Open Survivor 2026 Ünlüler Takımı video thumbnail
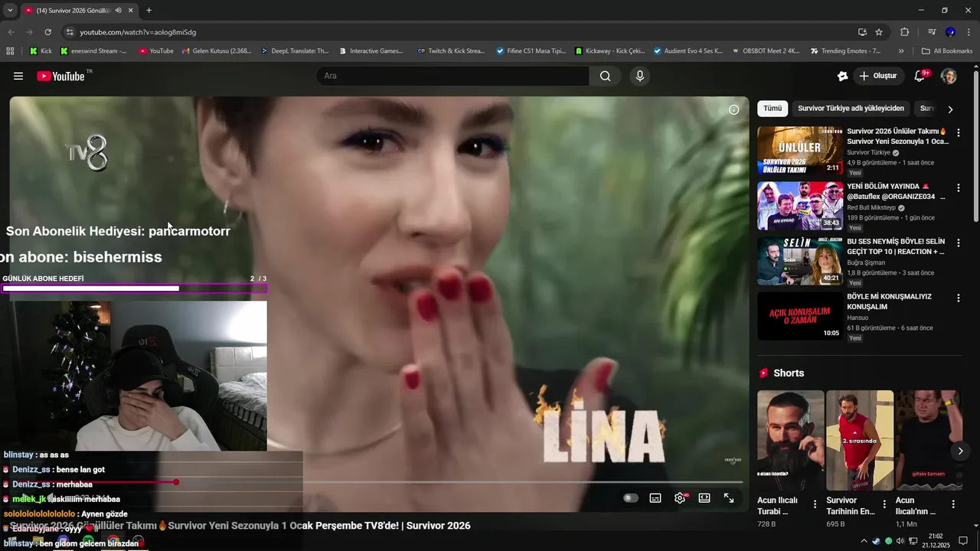The width and height of the screenshot is (980, 551). click(800, 150)
